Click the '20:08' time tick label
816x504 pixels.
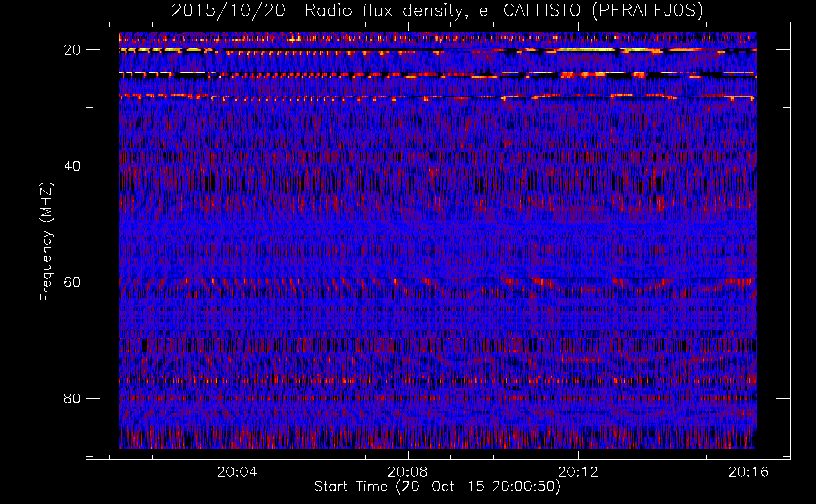(407, 472)
